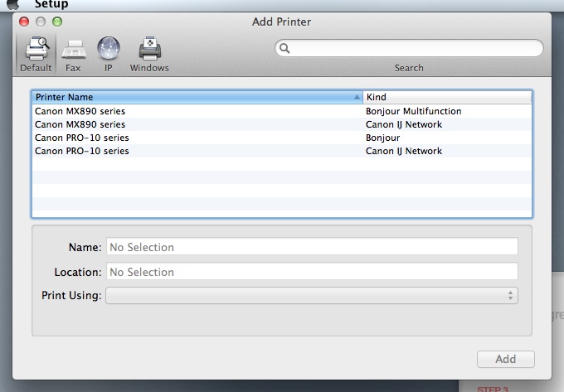Switch to the IP printer globe icon

[x=108, y=51]
